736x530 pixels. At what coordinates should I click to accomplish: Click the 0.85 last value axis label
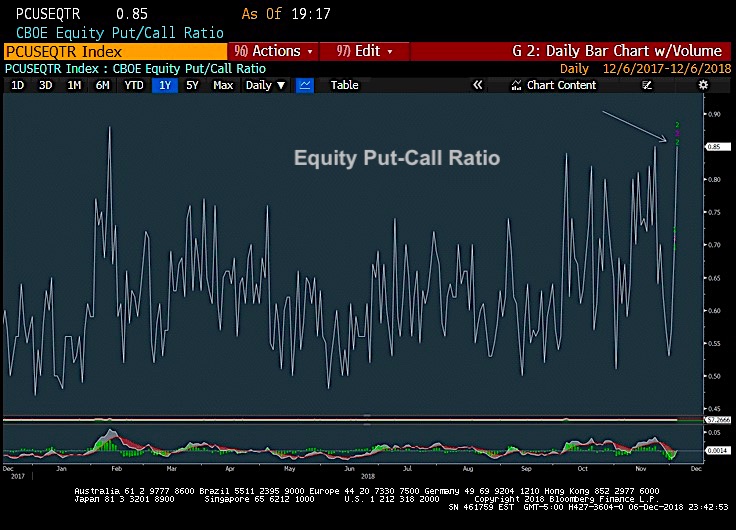point(718,147)
